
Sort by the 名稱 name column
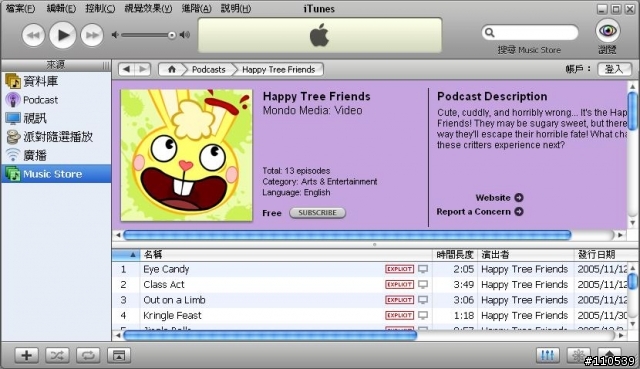click(286, 255)
